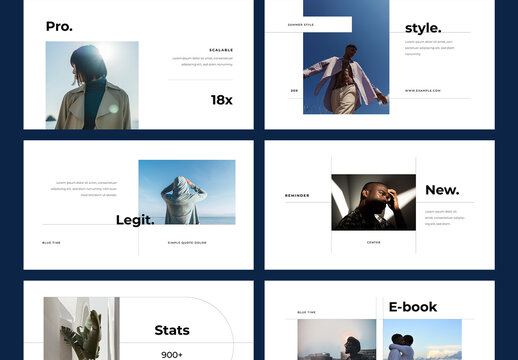This screenshot has width=518, height=360.
Task: Select the man silhouette at sunset photo
Action: (x=337, y=340)
